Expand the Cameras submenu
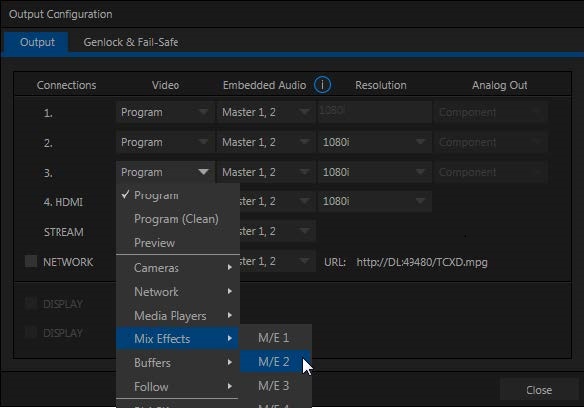Viewport: 584px width, 408px height. (x=178, y=268)
